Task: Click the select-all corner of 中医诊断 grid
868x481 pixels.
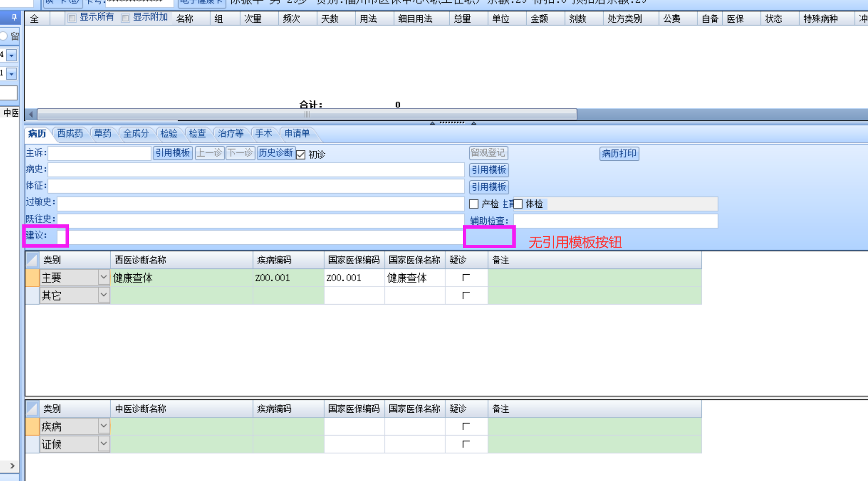Action: [32, 408]
